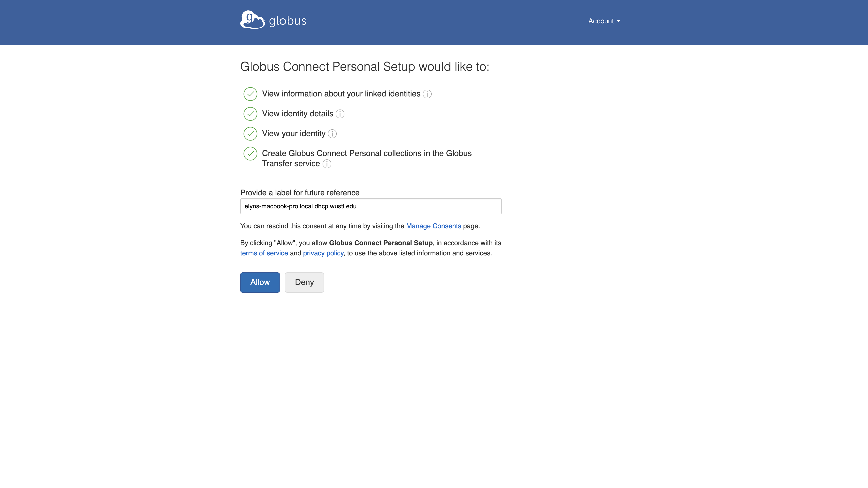Screen dimensions: 868x488
Task: Expand the Account dropdown menu
Action: pos(604,21)
